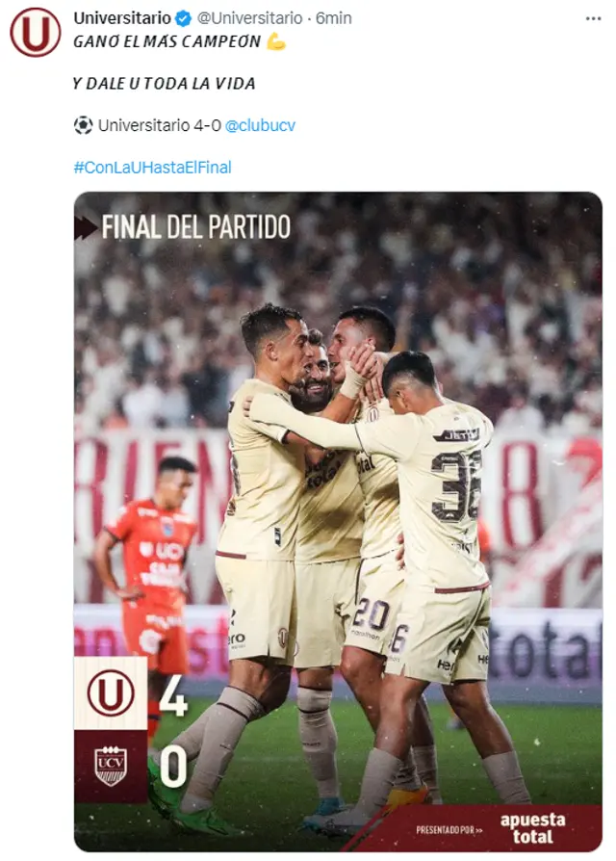Click the score number 4

pyautogui.click(x=173, y=697)
